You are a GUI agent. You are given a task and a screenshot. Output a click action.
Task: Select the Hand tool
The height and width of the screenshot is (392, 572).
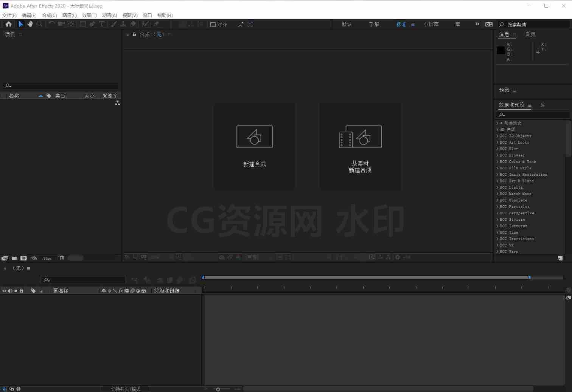point(30,24)
